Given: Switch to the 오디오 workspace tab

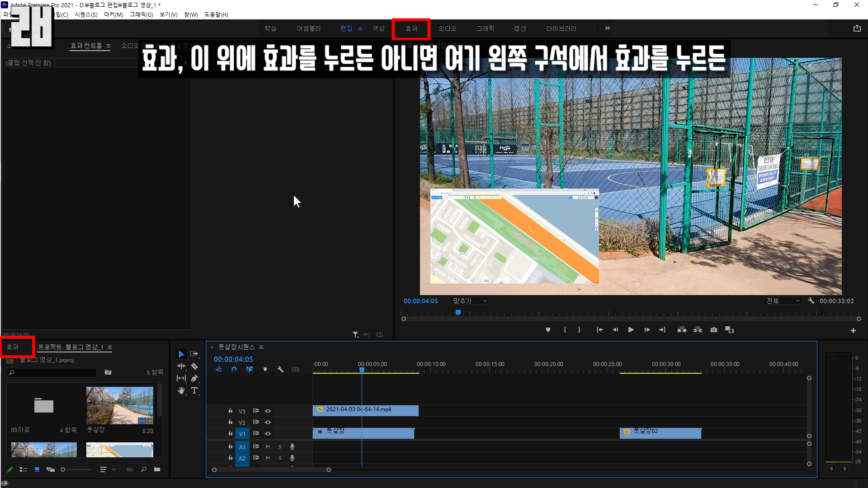Looking at the screenshot, I should [447, 28].
